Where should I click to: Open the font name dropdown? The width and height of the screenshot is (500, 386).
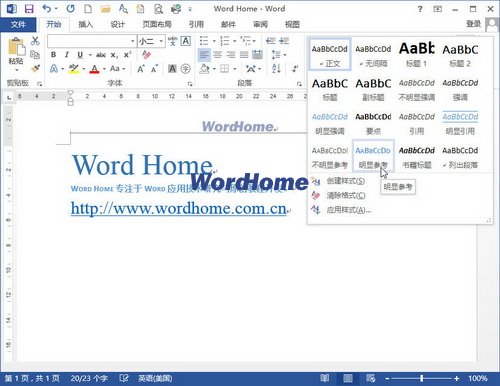[x=133, y=41]
